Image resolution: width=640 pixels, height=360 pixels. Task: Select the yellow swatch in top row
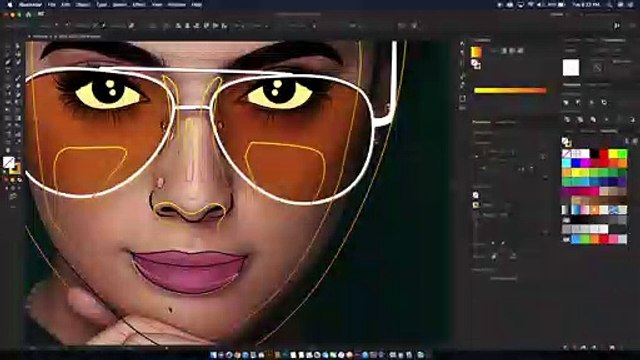[613, 154]
